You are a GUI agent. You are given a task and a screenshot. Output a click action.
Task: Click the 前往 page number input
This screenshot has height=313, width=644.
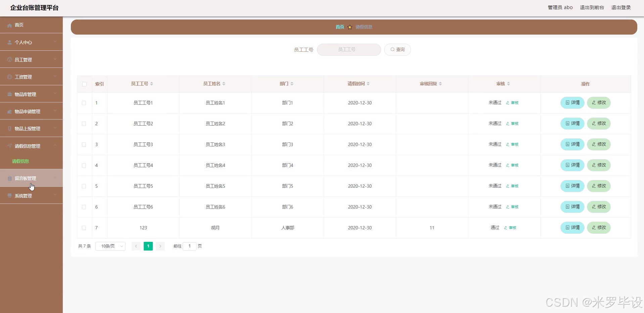click(189, 246)
